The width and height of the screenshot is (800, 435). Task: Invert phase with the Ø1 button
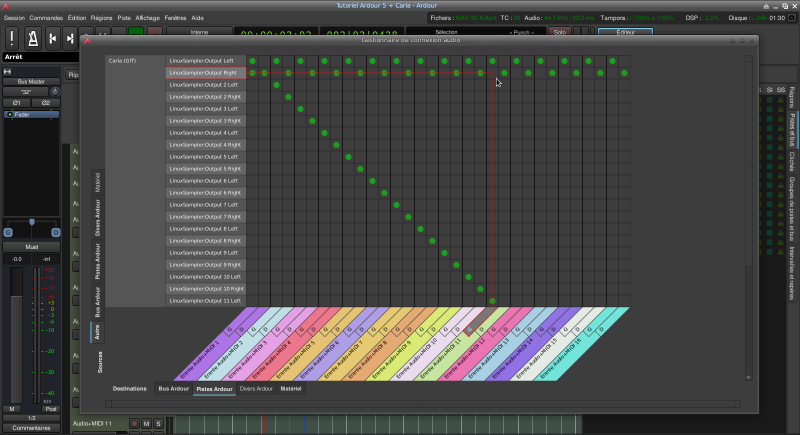pos(17,103)
